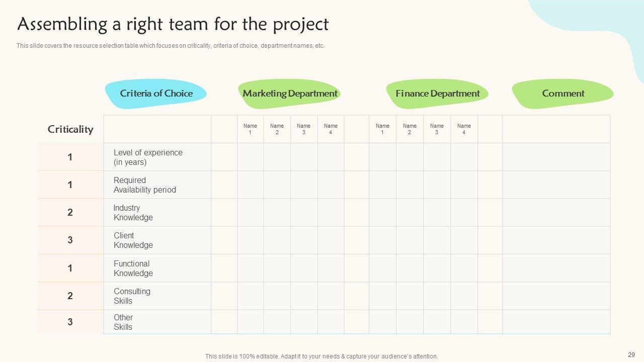Click the "Functional Knowledge" criterion
644x362 pixels.
coord(133,268)
